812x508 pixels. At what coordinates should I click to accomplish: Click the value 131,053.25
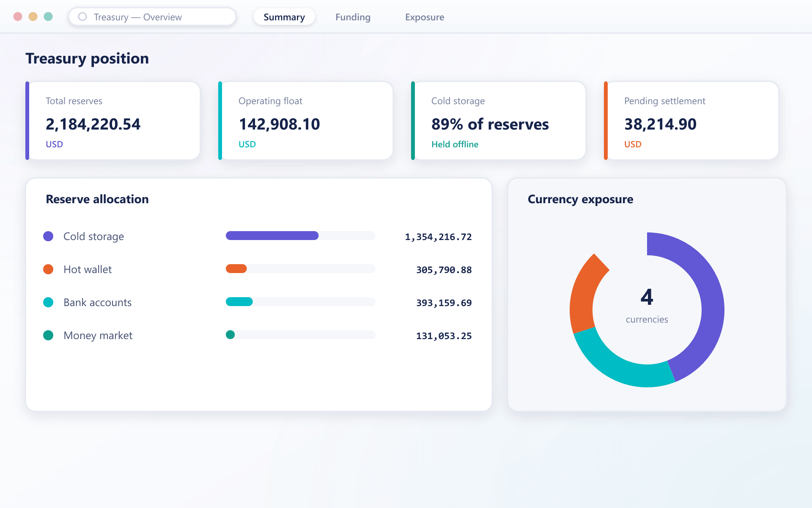(444, 336)
